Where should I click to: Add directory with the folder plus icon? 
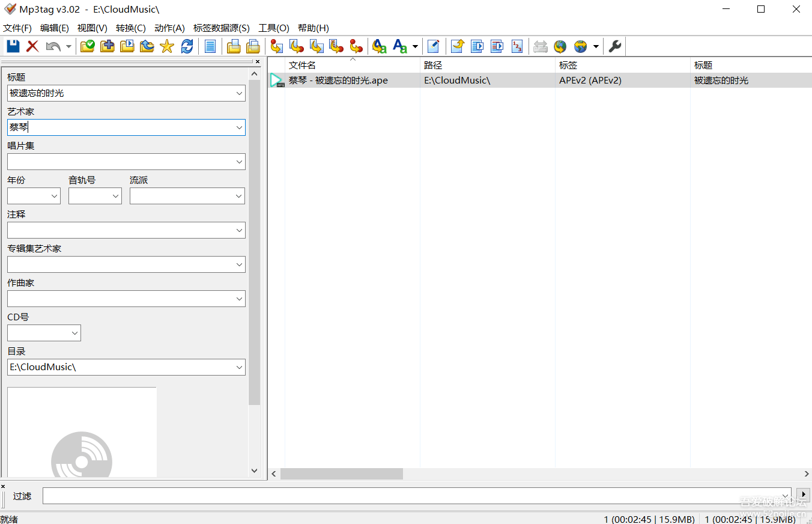coord(108,46)
